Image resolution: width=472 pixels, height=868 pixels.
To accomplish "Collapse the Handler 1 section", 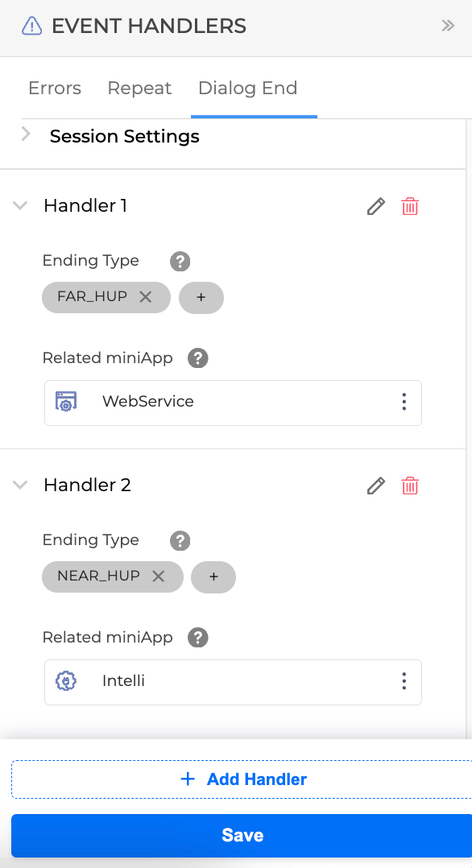I will click(20, 206).
